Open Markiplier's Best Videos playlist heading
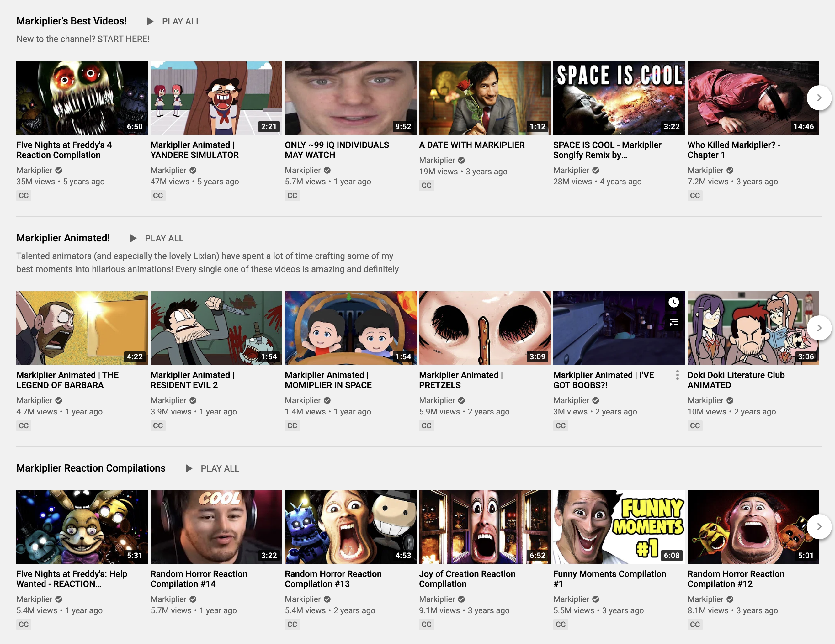Image resolution: width=835 pixels, height=644 pixels. (72, 21)
